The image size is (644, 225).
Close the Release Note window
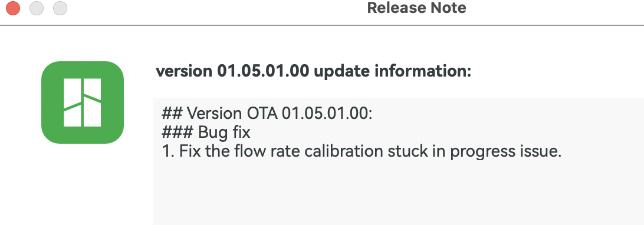tap(13, 8)
